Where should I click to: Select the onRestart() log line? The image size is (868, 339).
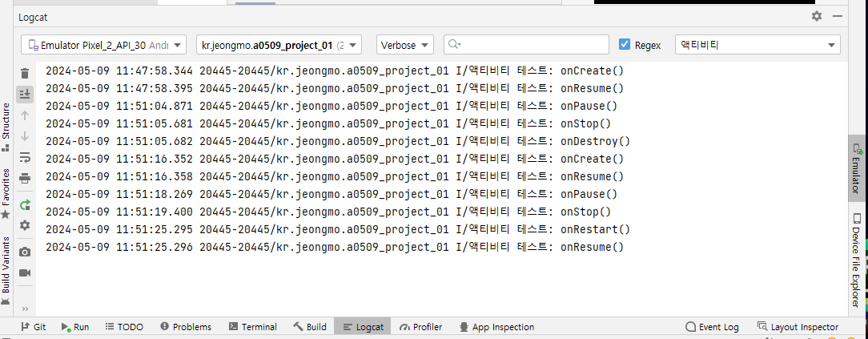coord(338,229)
